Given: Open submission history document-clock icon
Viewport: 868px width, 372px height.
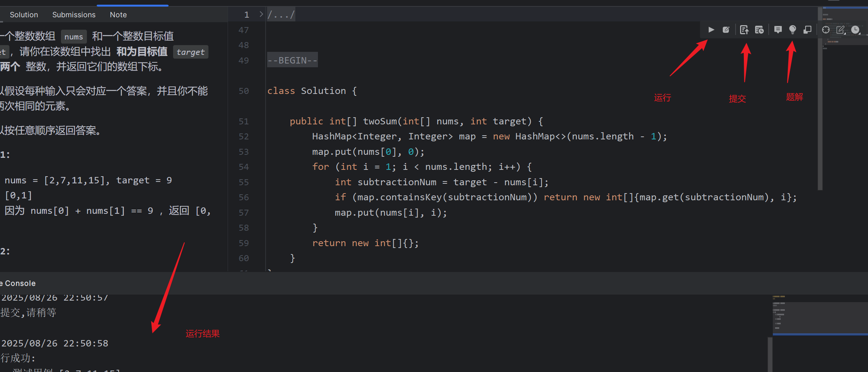Looking at the screenshot, I should click(759, 30).
